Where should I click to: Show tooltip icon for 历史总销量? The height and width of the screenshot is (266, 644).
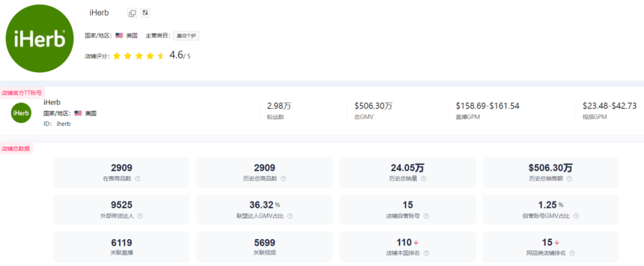pos(423,178)
